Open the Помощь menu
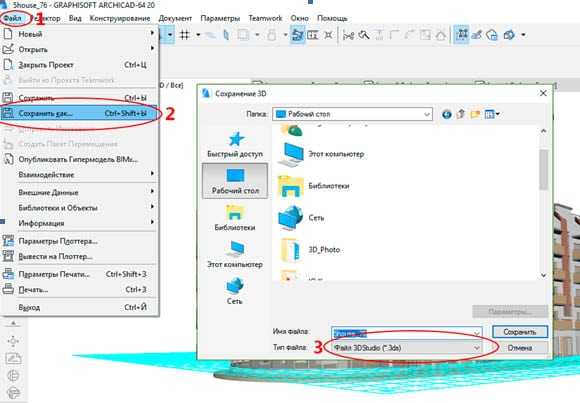Viewport: 580px width, 403px height. (332, 18)
